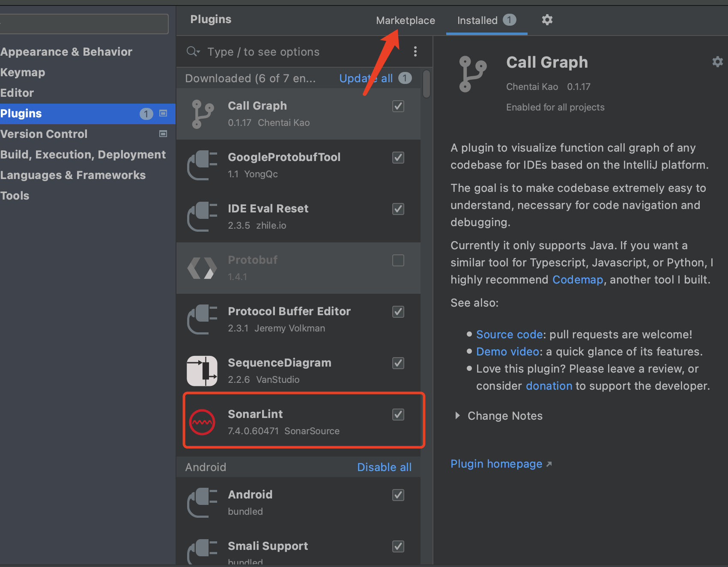Click the IDE Eval Reset plugin icon
This screenshot has width=728, height=567.
tap(202, 216)
